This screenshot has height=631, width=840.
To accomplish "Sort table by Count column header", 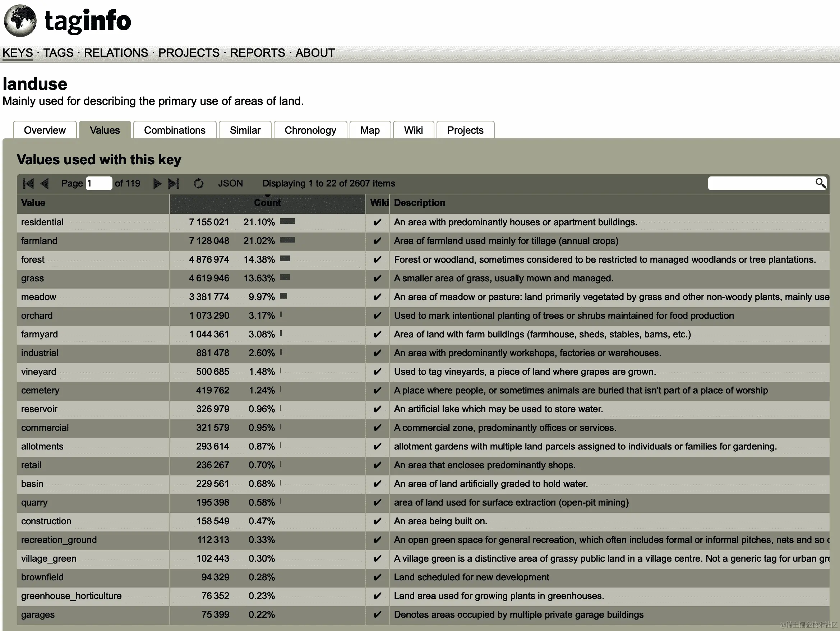I will (267, 203).
